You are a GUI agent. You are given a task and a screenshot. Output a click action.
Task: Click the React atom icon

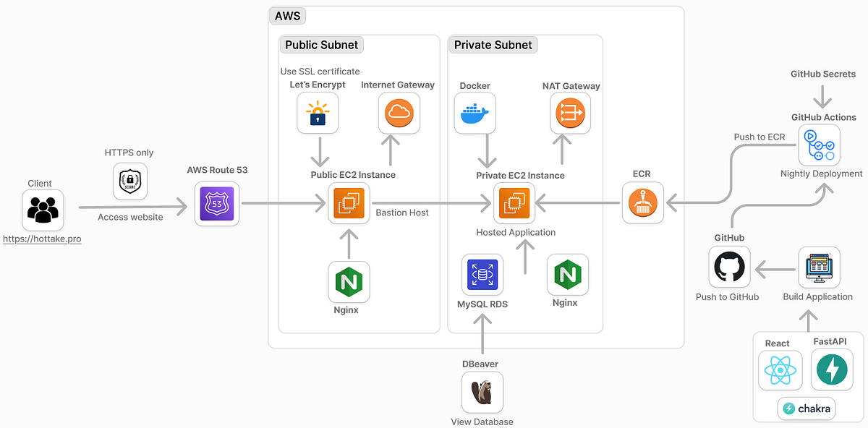[780, 369]
